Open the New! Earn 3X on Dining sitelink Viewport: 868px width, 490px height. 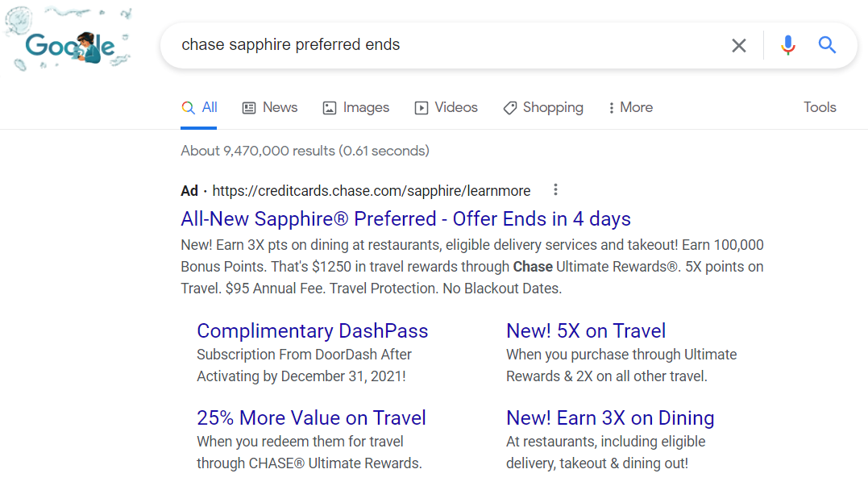click(610, 418)
